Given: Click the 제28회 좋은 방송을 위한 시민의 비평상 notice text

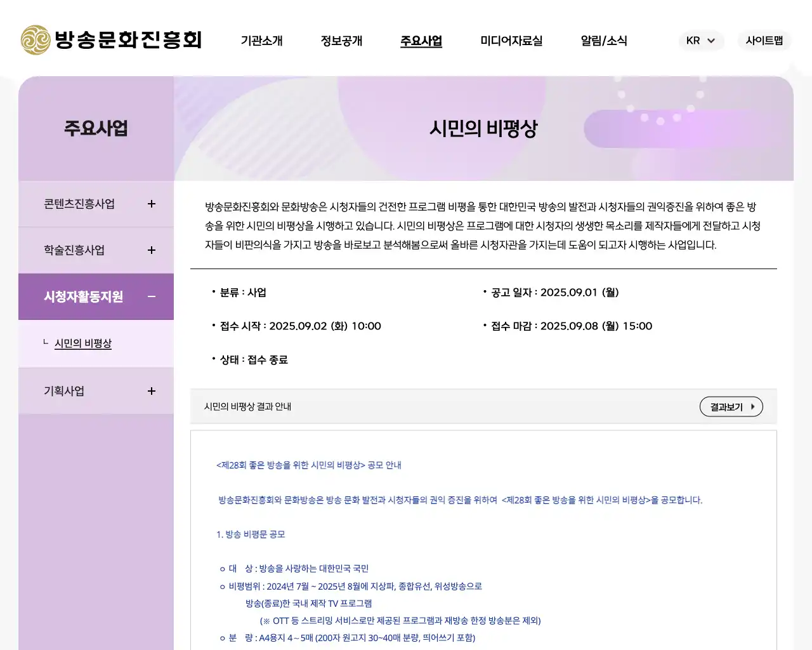Looking at the screenshot, I should point(308,465).
